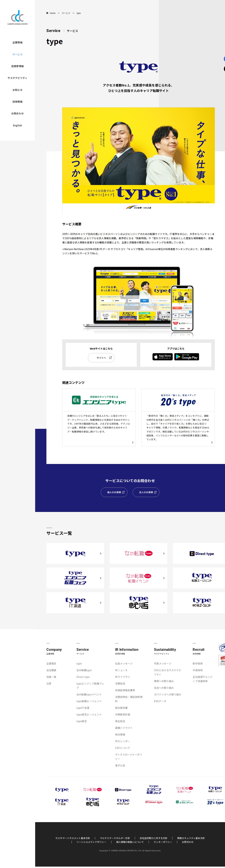Click the type就活エージェント logo card in サービス一覧
This screenshot has height=868, width=225.
coord(199,602)
